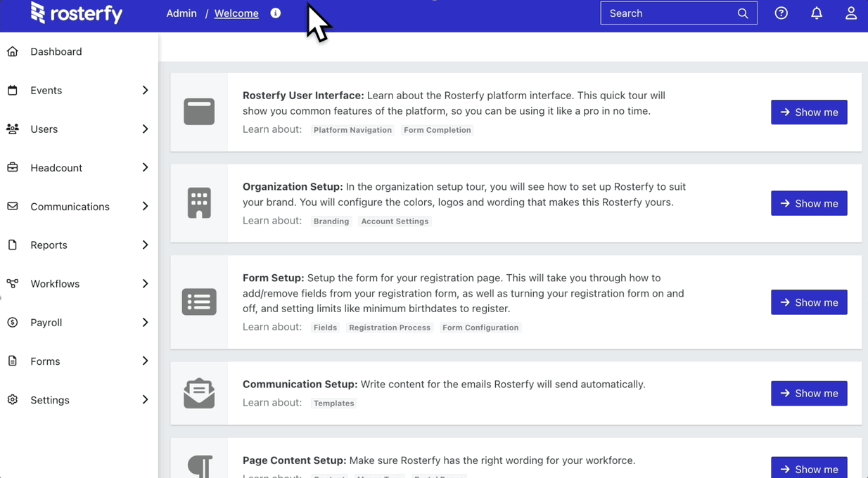868x478 pixels.
Task: Click the Users people icon
Action: point(13,129)
